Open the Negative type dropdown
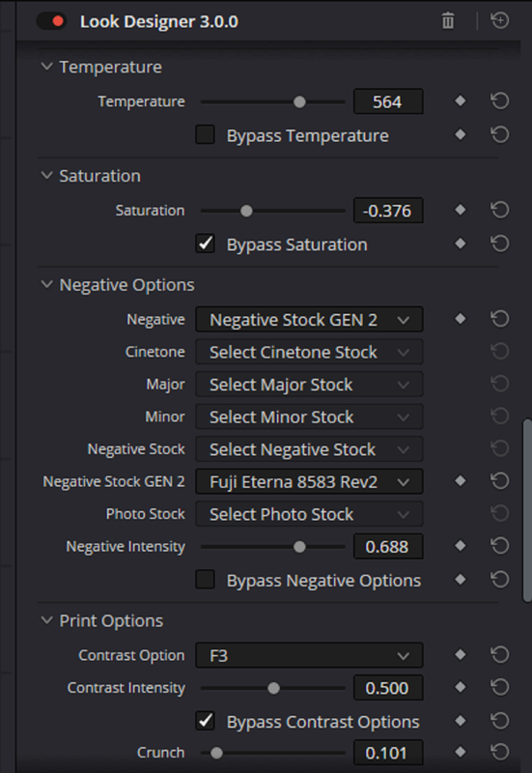The height and width of the screenshot is (773, 532). pos(309,320)
